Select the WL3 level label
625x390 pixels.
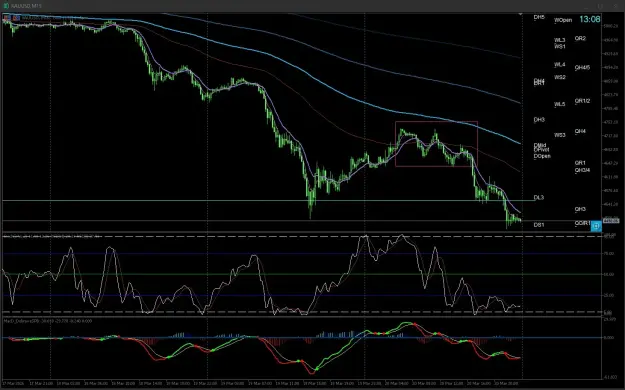point(560,40)
